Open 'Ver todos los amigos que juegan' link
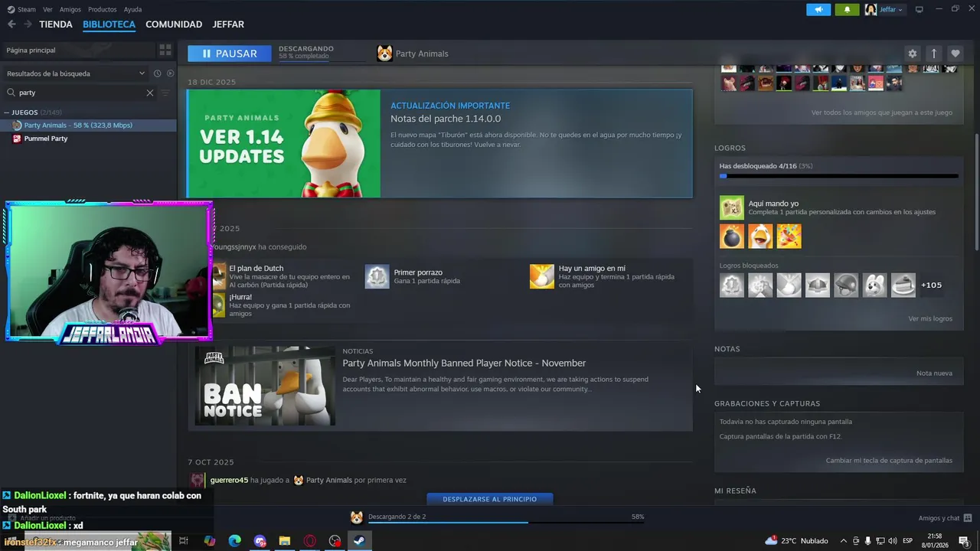This screenshot has width=980, height=551. click(x=882, y=112)
